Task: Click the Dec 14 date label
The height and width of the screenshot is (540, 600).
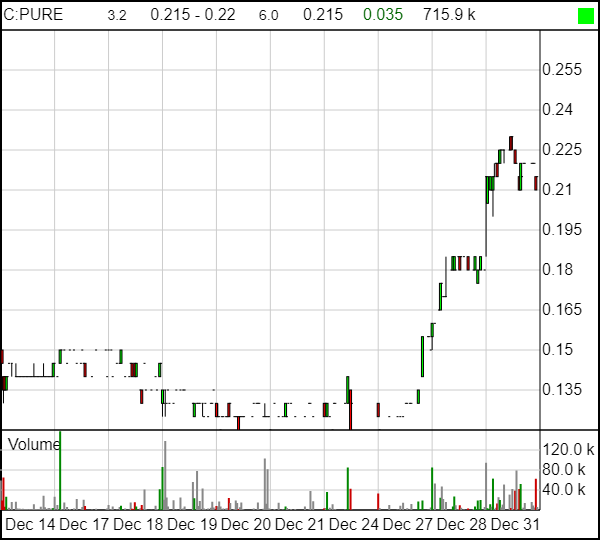Action: [30, 524]
